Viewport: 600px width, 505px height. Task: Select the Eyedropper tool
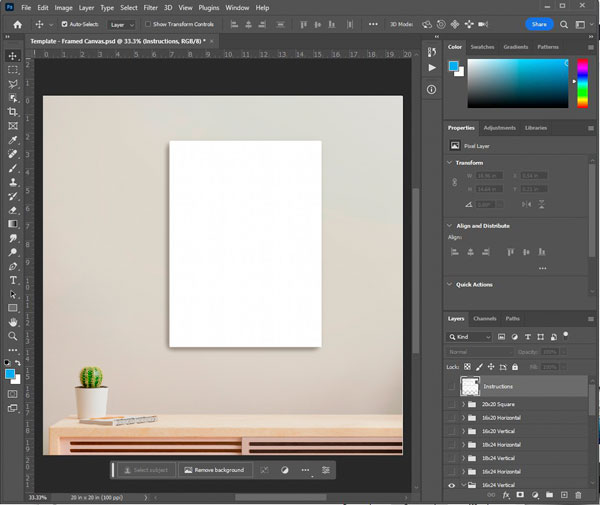13,140
